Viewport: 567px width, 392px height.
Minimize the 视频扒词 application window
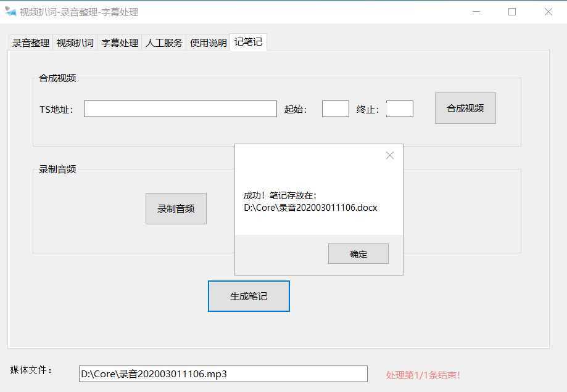coord(476,12)
